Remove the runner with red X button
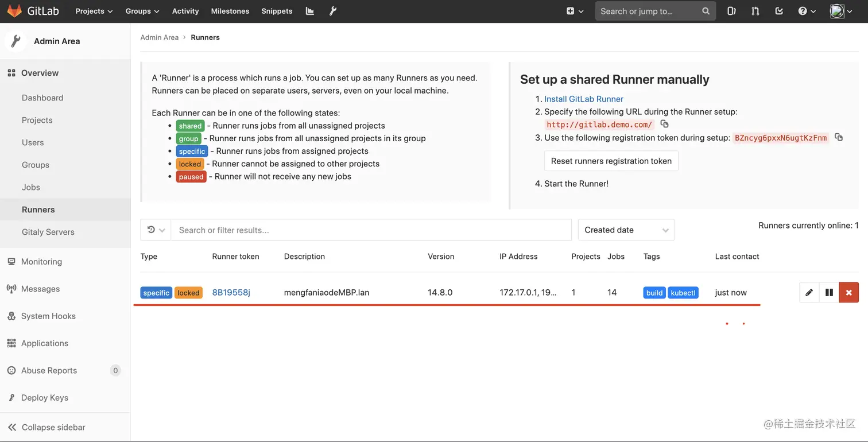The width and height of the screenshot is (868, 442). (848, 292)
